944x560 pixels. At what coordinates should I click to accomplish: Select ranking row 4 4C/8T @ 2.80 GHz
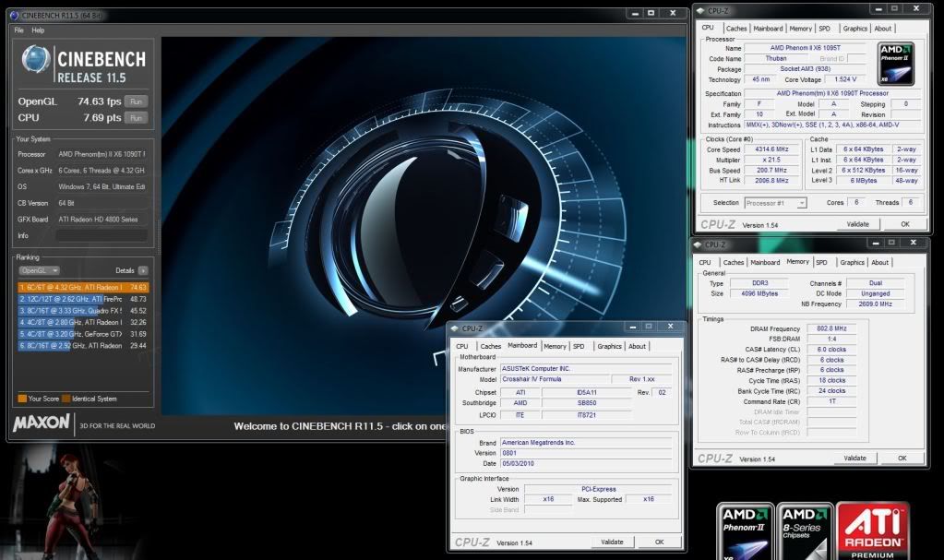83,322
